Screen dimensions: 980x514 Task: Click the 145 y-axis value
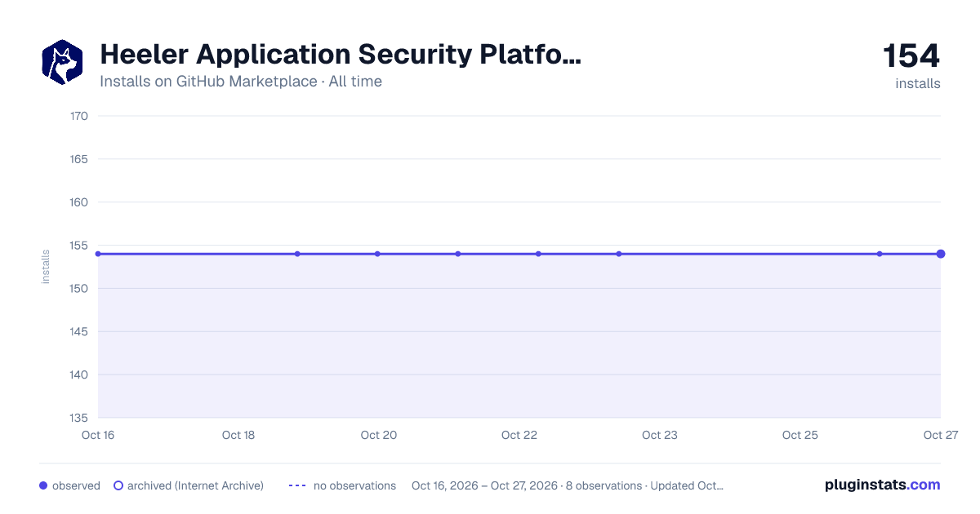pyautogui.click(x=79, y=332)
